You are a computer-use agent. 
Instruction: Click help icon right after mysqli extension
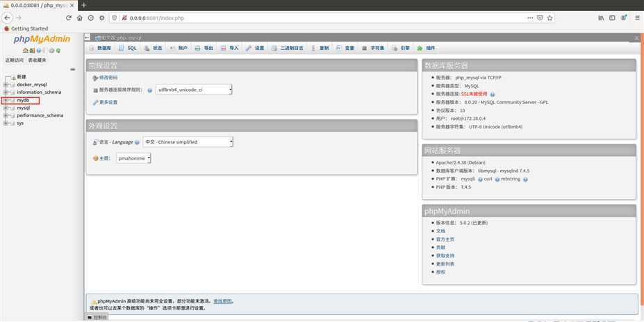480,179
